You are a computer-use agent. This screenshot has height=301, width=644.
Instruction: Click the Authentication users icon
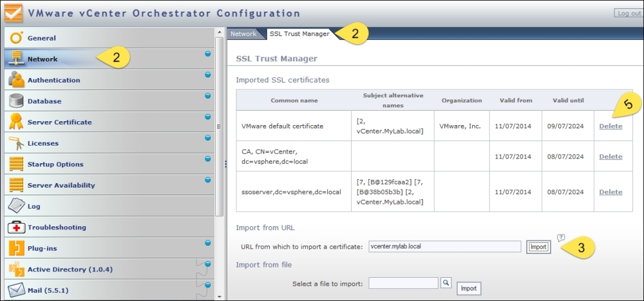point(17,80)
